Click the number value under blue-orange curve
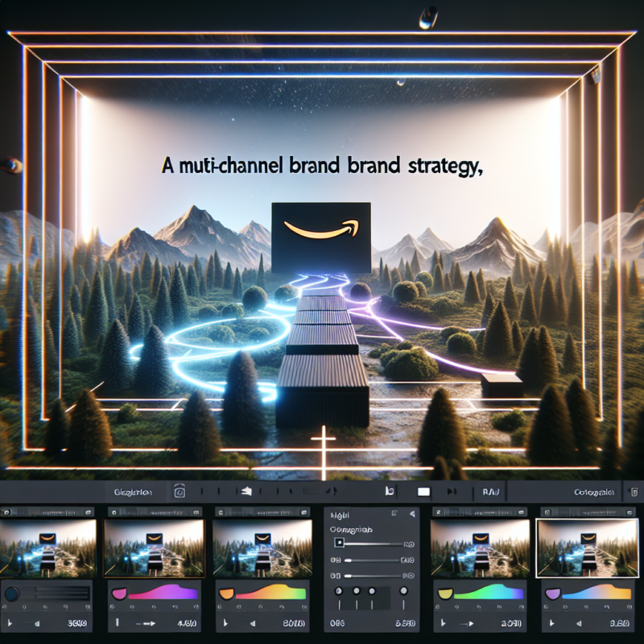Image resolution: width=644 pixels, height=644 pixels. pyautogui.click(x=619, y=623)
